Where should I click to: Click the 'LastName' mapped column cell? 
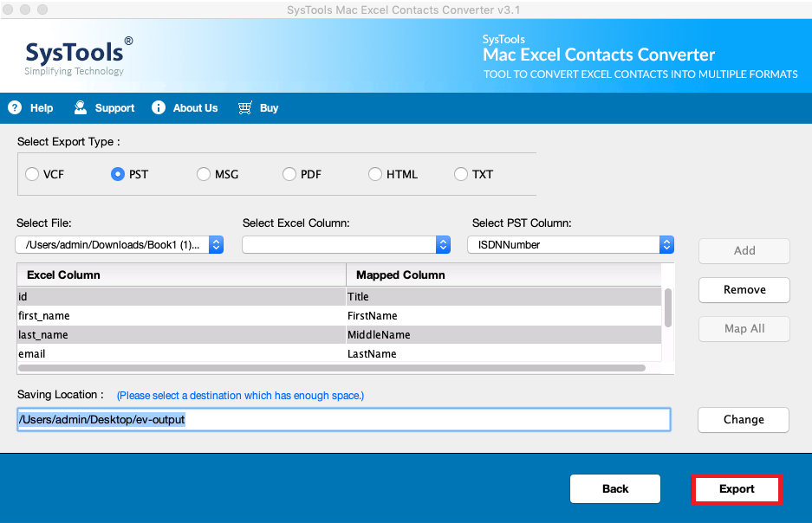point(503,354)
